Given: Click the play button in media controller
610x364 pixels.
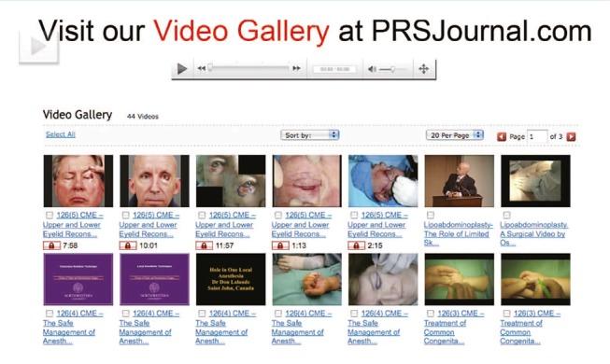Looking at the screenshot, I should pos(181,69).
